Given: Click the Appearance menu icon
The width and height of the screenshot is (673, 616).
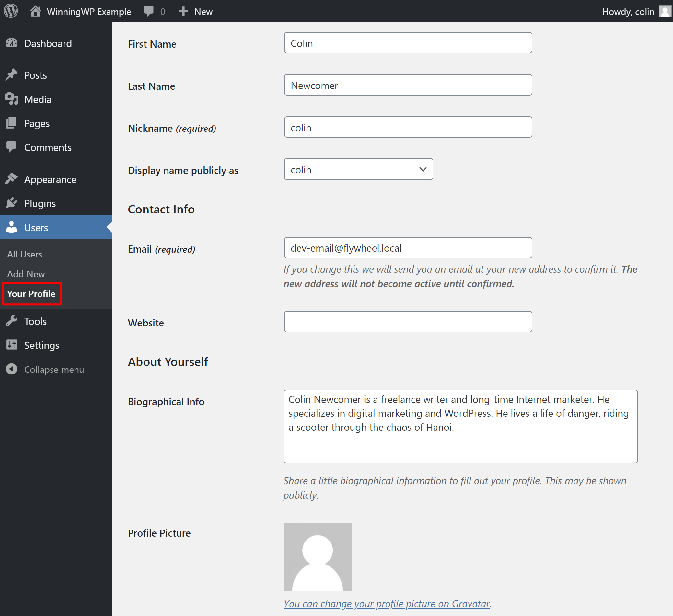Looking at the screenshot, I should click(12, 179).
